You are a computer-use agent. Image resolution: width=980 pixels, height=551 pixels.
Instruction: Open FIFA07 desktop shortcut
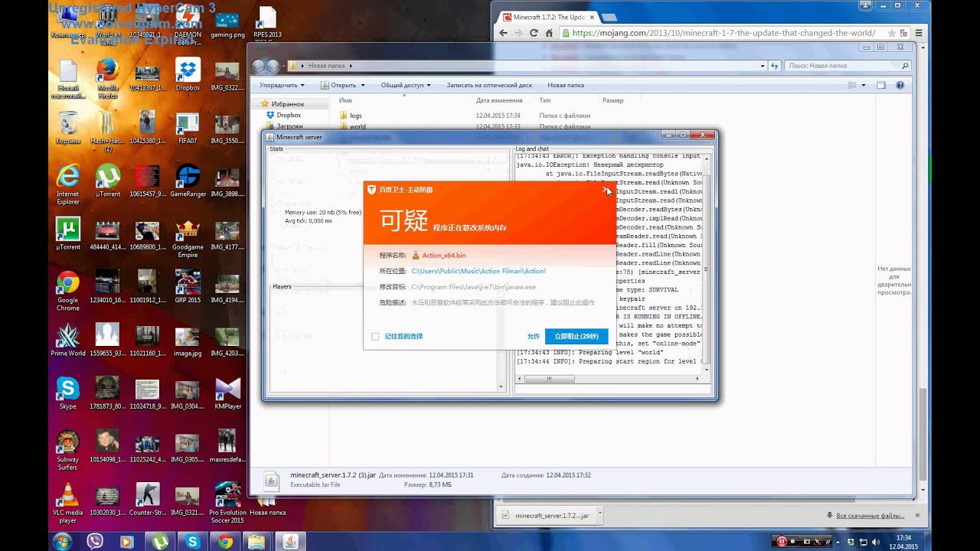pyautogui.click(x=188, y=128)
